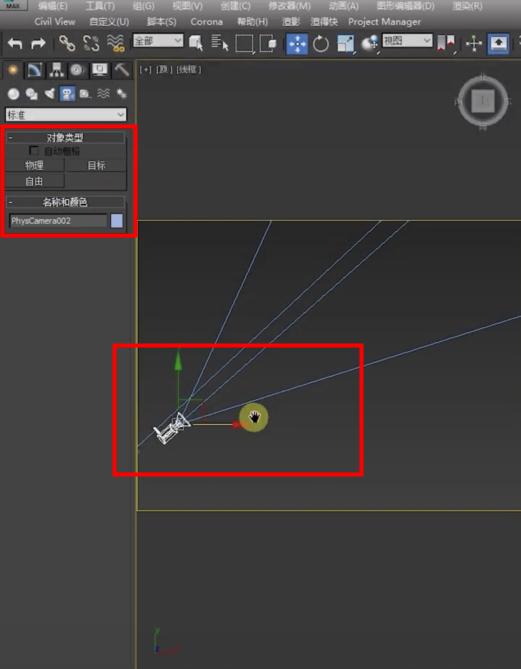The image size is (521, 669).
Task: Toggle the Keyboard Shortcut Override button
Action: pos(498,44)
